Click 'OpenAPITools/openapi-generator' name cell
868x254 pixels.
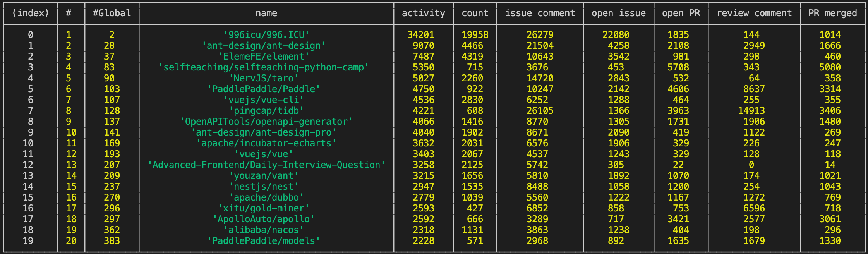pos(266,122)
